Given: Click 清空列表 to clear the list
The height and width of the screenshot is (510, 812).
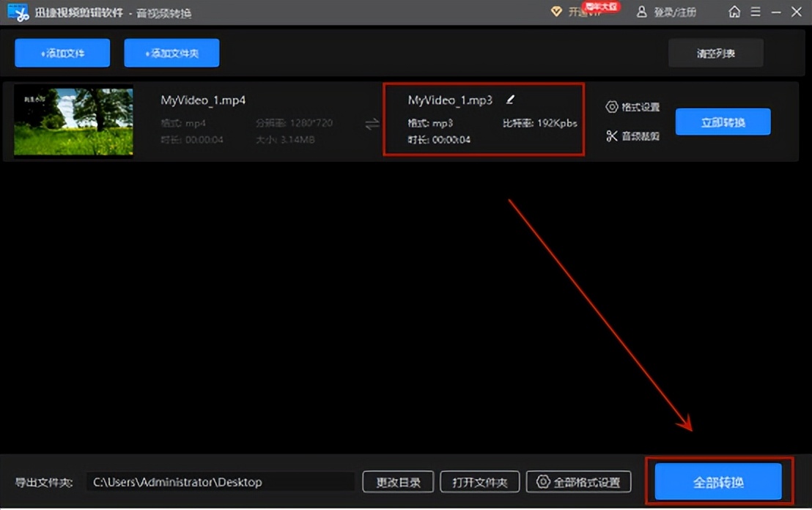Looking at the screenshot, I should (x=715, y=52).
